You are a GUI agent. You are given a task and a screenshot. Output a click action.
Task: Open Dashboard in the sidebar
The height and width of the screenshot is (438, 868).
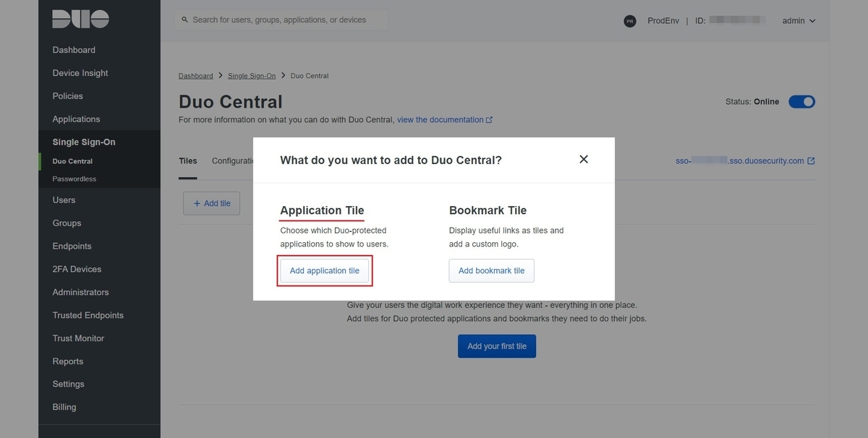[x=74, y=50]
